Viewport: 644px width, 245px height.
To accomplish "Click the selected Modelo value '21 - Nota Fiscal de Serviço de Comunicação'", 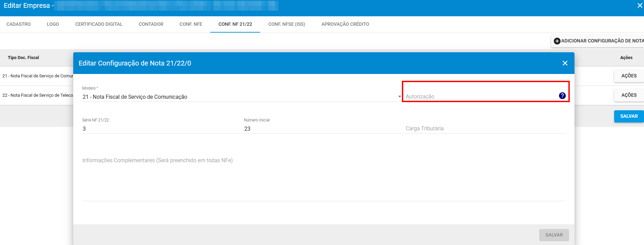I will click(135, 97).
